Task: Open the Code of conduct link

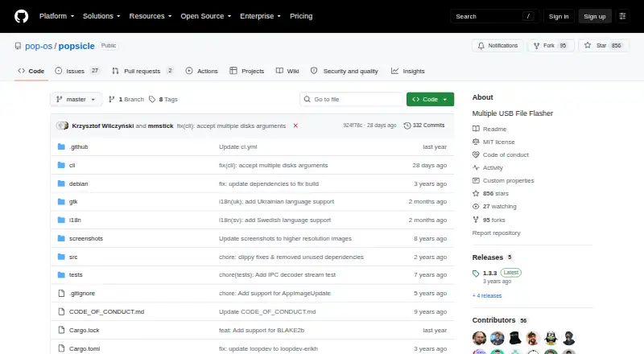Action: point(501,154)
